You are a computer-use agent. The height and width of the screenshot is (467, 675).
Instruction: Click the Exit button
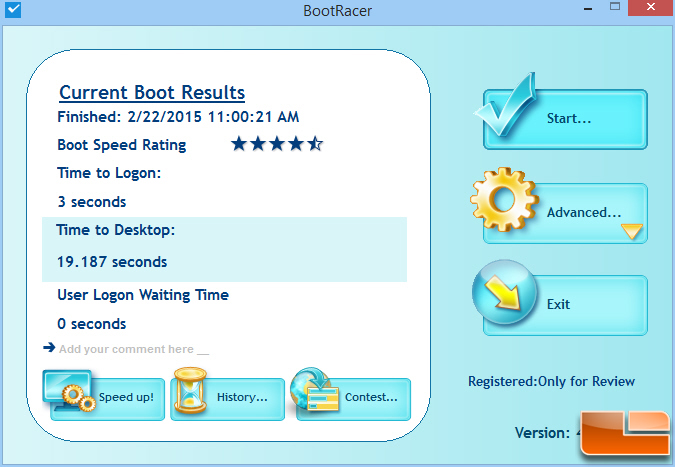[565, 305]
